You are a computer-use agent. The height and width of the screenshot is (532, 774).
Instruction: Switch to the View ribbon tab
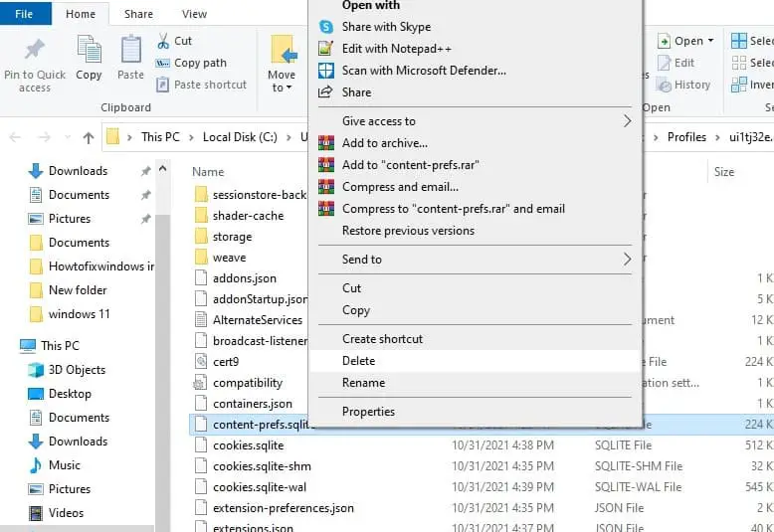pos(194,14)
